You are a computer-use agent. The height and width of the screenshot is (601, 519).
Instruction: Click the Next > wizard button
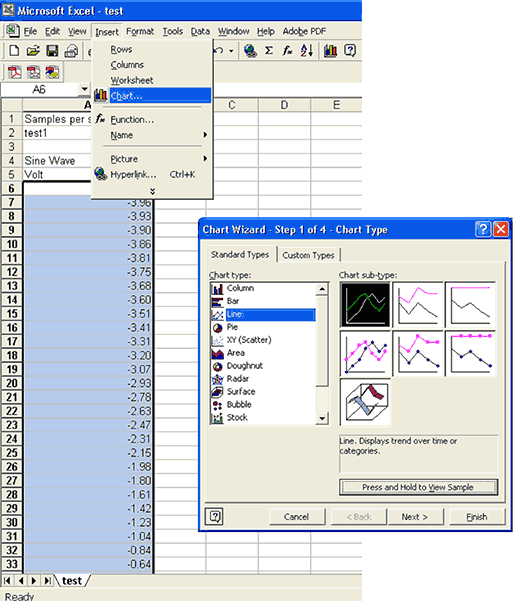point(415,517)
